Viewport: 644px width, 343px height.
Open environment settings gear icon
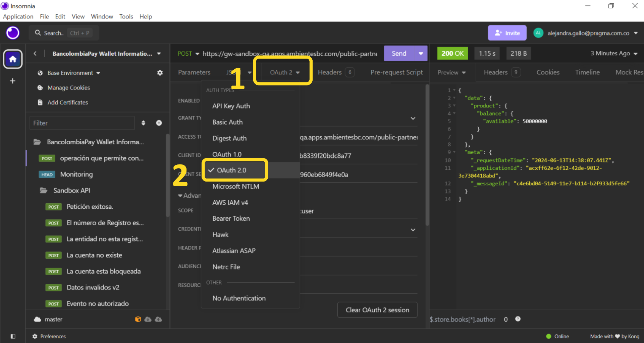160,73
